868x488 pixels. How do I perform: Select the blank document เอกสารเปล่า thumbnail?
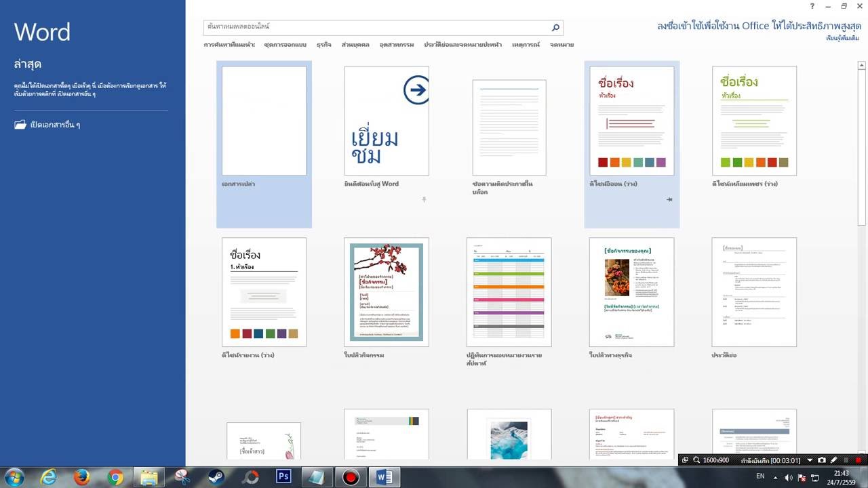(x=264, y=121)
